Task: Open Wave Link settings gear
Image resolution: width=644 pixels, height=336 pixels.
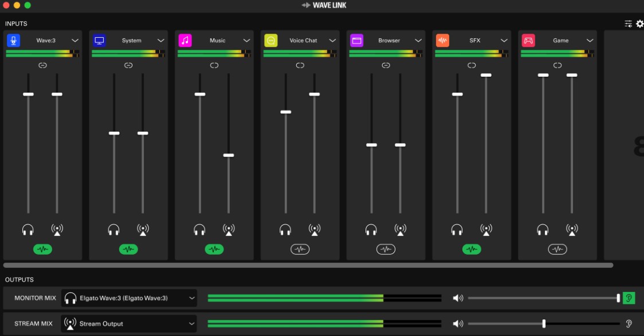Action: (x=640, y=24)
